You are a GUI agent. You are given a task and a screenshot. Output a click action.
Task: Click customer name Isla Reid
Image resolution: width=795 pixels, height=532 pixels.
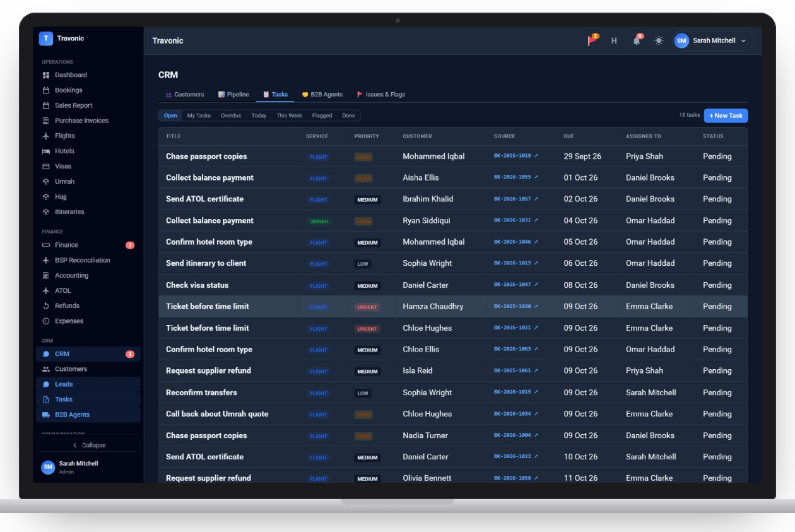[418, 371]
